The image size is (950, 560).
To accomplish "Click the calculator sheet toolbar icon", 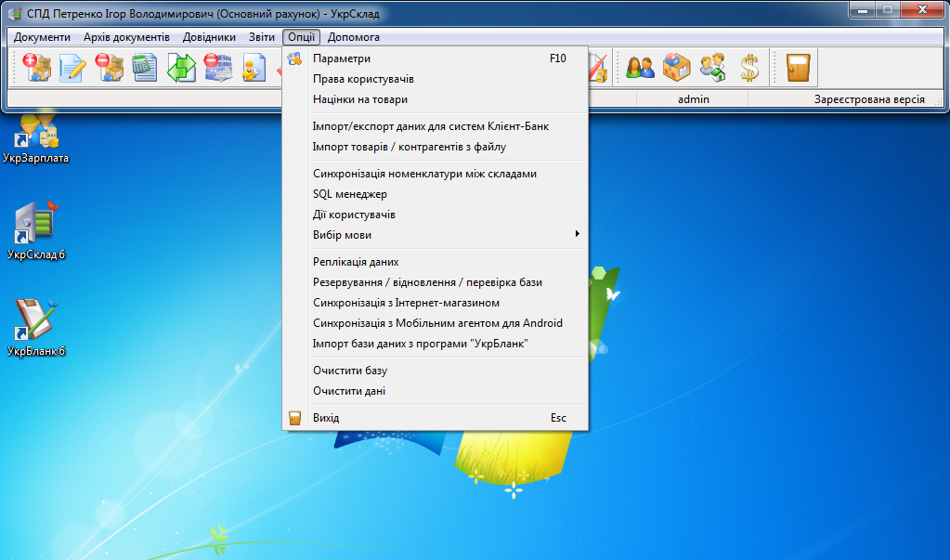I will click(145, 68).
